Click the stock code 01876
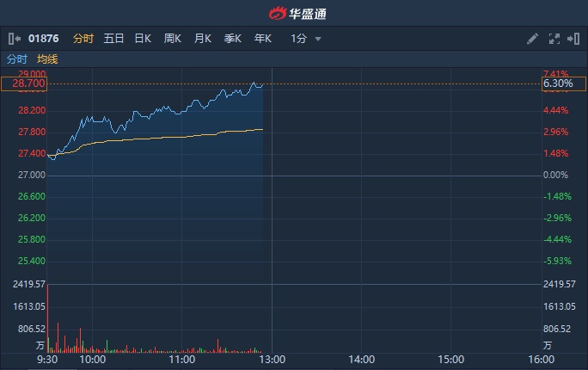The height and width of the screenshot is (370, 588). [x=45, y=39]
